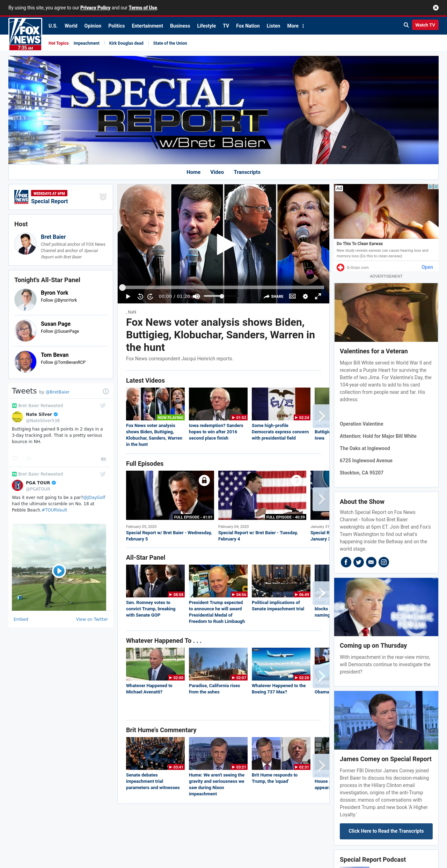Open the Mitt Romney full episode thumbnail
The height and width of the screenshot is (868, 447).
tap(170, 495)
